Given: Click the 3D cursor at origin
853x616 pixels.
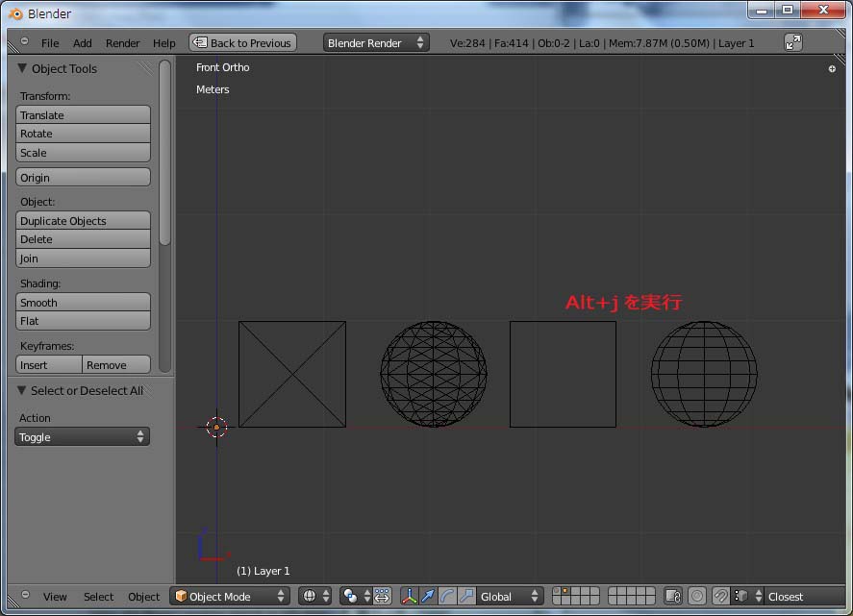Looking at the screenshot, I should click(x=216, y=428).
